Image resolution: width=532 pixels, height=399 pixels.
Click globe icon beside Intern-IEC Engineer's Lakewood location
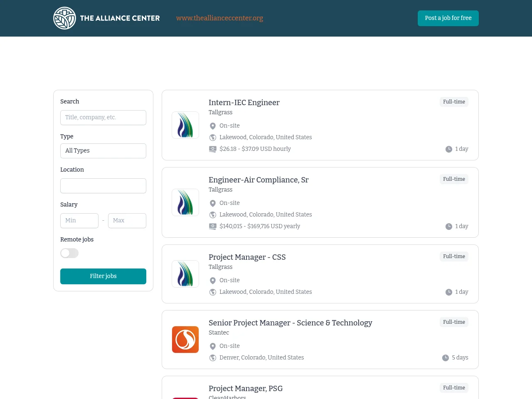coord(213,138)
